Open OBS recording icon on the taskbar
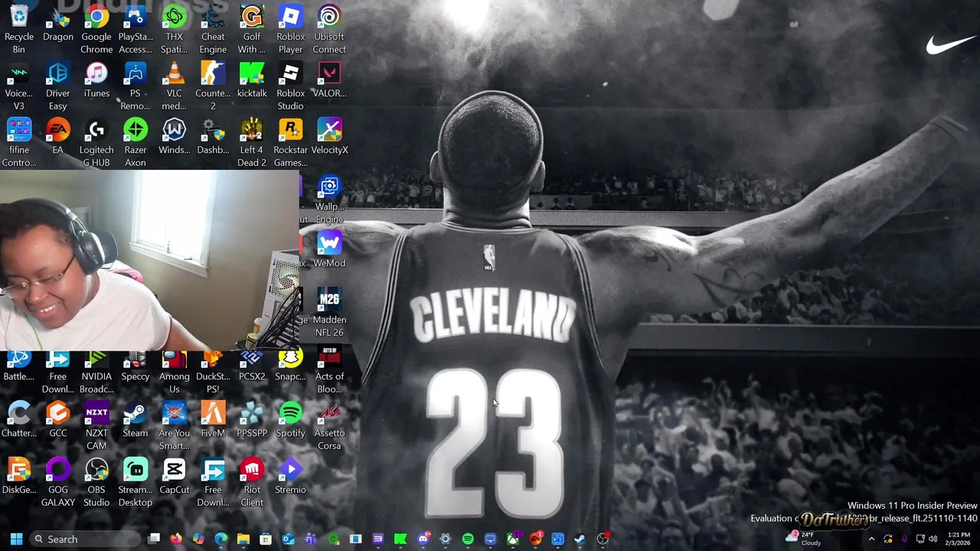980x551 pixels. point(603,539)
